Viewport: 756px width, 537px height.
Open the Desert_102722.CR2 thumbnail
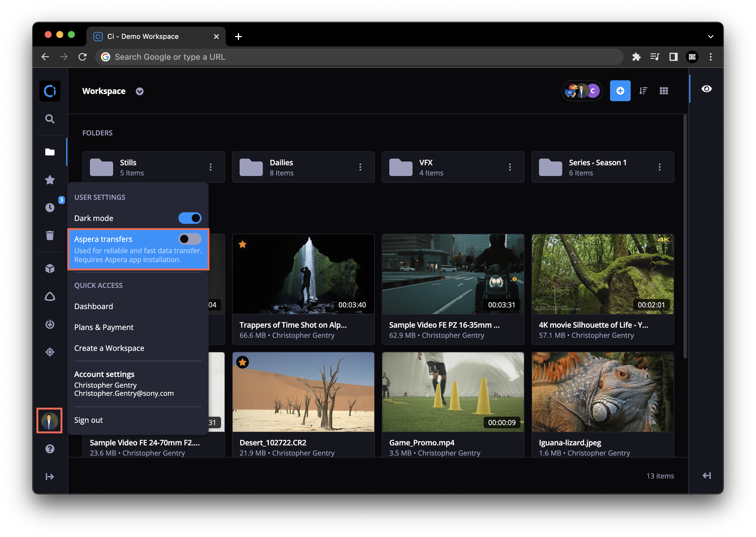(x=303, y=392)
